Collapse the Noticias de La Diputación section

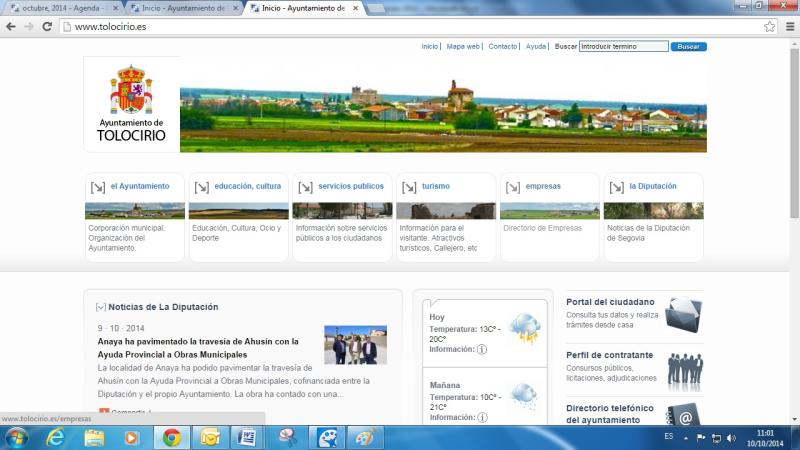pos(100,307)
